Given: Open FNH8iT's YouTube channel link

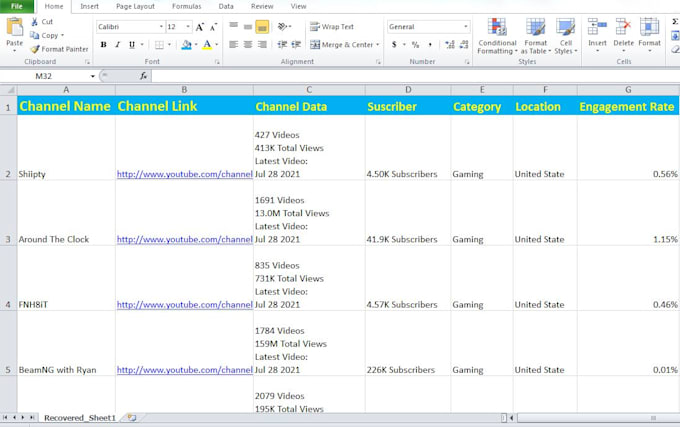Looking at the screenshot, I should pos(185,304).
